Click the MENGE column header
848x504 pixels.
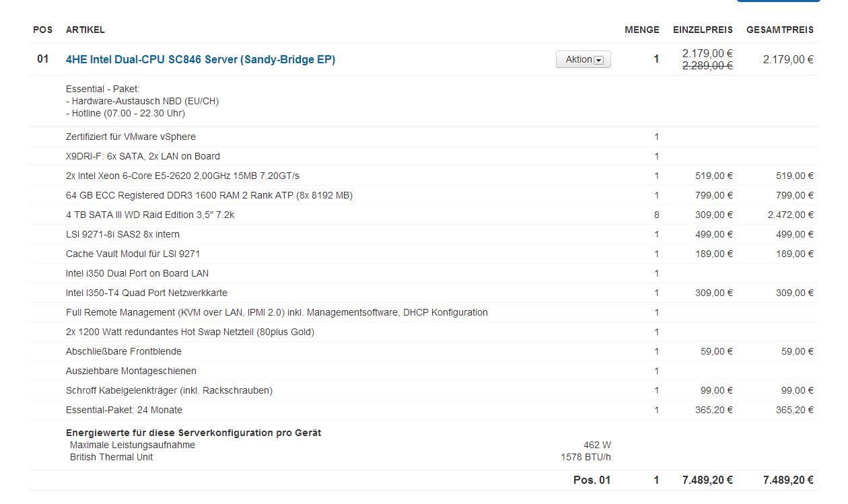point(641,30)
